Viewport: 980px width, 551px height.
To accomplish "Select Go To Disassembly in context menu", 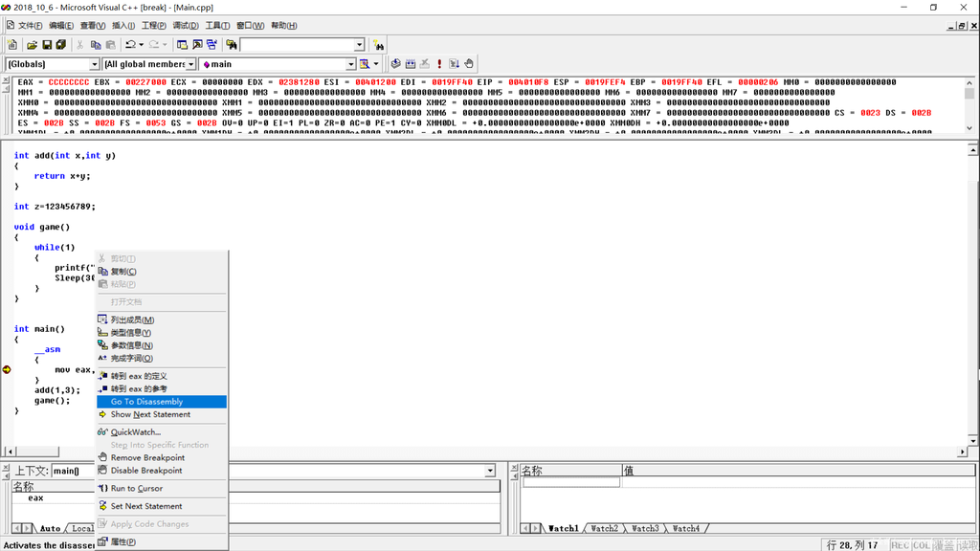I will click(x=146, y=402).
